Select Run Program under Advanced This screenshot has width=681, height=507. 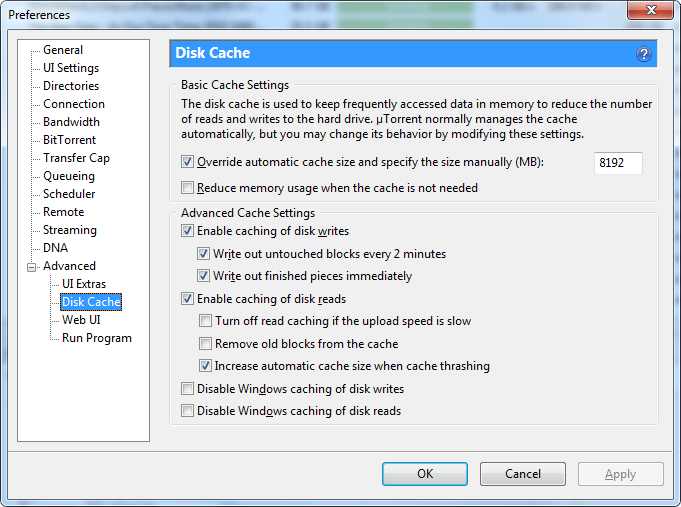96,338
